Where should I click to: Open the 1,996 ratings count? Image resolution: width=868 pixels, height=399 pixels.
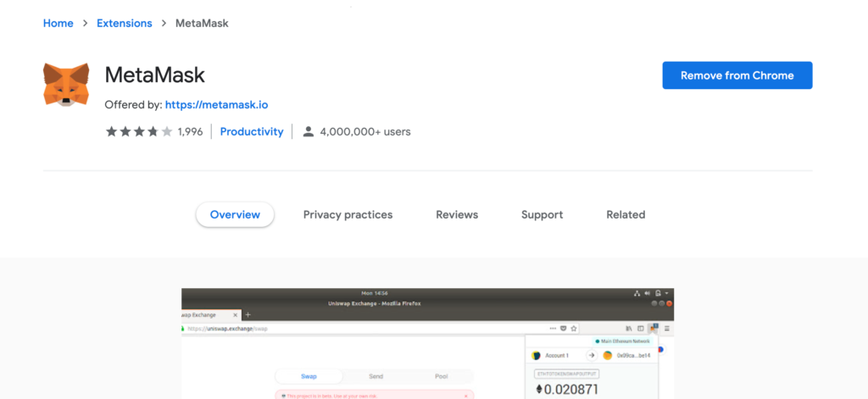(x=190, y=131)
